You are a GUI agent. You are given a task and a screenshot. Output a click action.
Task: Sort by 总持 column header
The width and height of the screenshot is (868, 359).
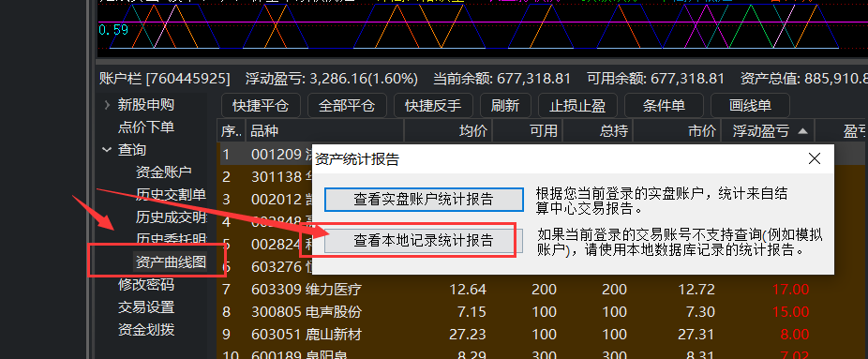pos(598,131)
